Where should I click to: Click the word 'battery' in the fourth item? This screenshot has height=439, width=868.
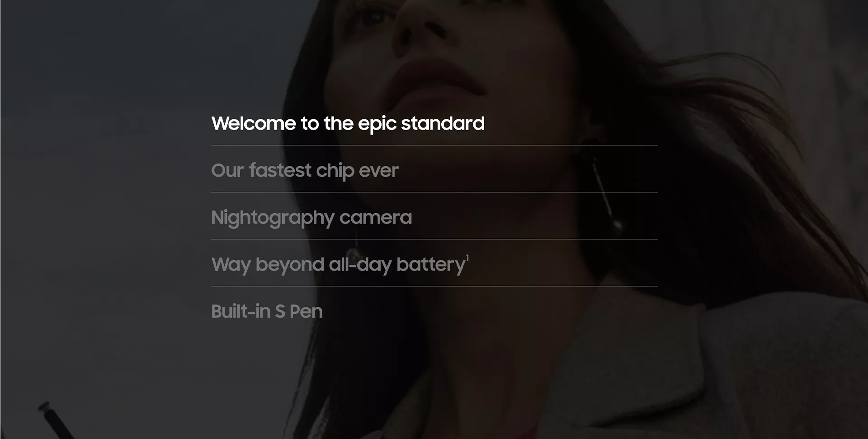tap(431, 265)
